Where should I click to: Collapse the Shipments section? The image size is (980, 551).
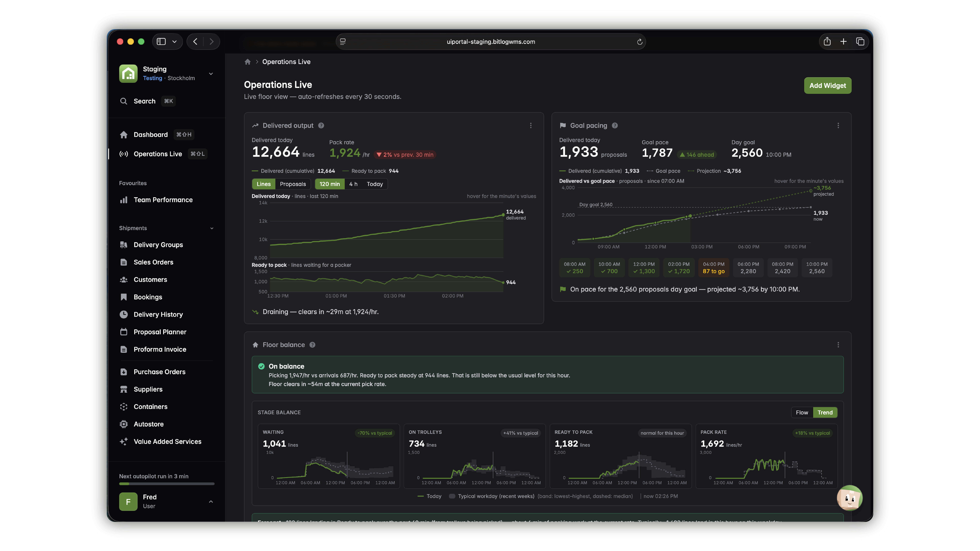click(x=212, y=228)
